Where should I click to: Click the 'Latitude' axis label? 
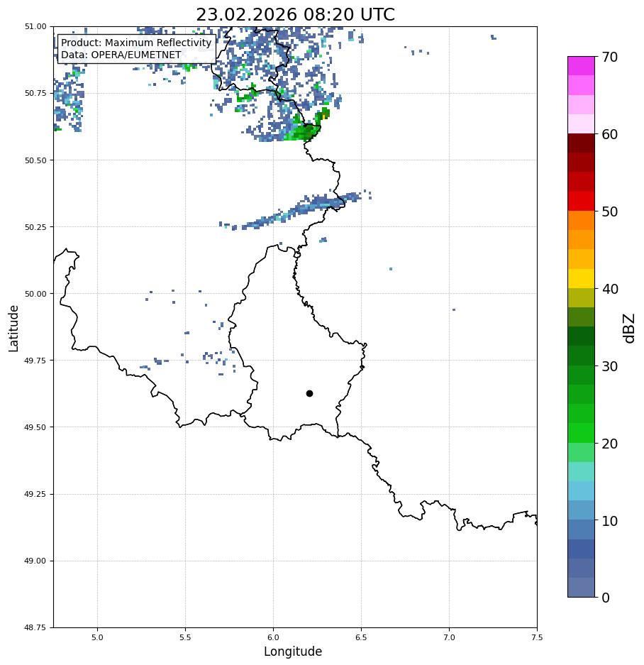click(x=13, y=329)
